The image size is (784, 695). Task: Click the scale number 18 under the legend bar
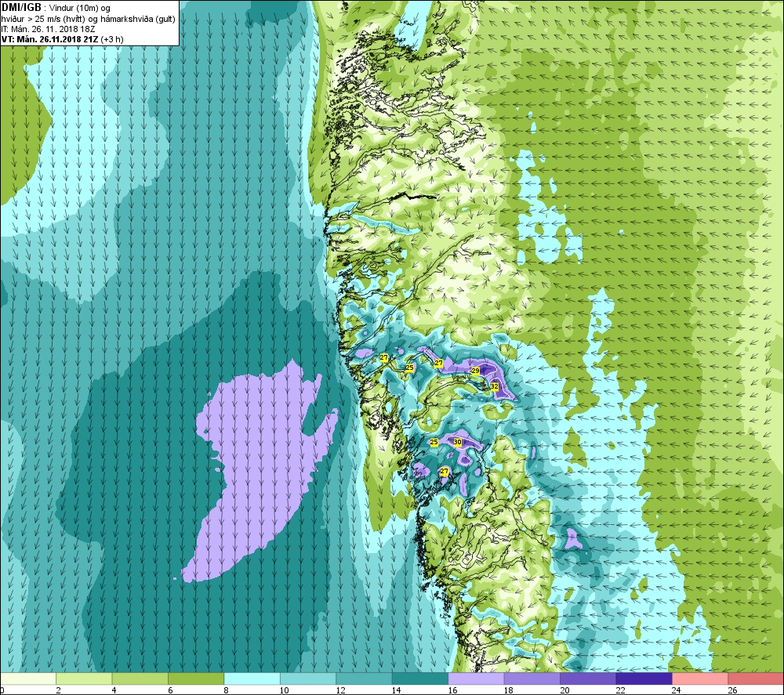509,690
